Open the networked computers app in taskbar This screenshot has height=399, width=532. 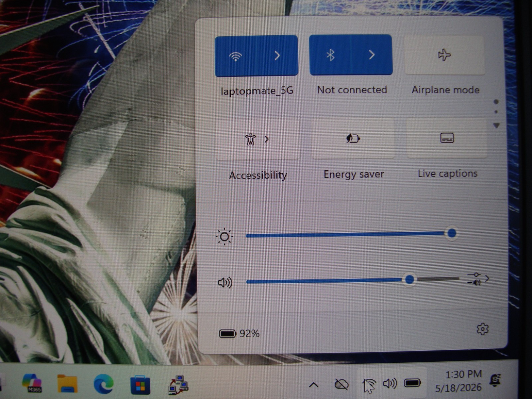(178, 385)
